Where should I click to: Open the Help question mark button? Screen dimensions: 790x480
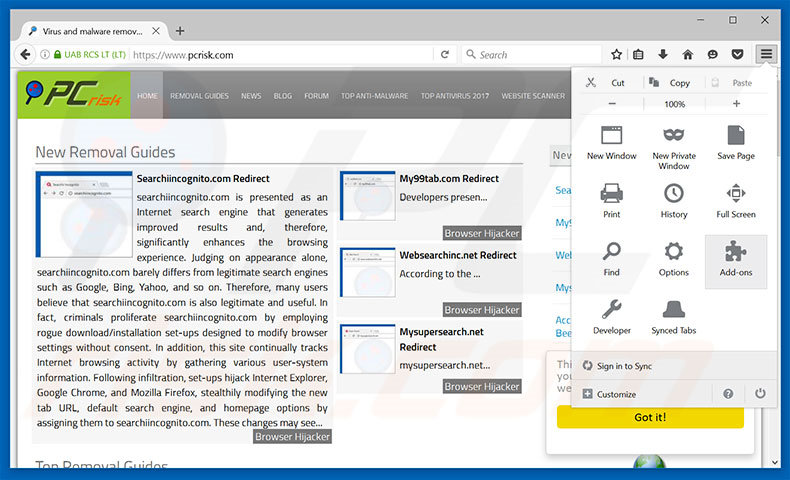(728, 394)
